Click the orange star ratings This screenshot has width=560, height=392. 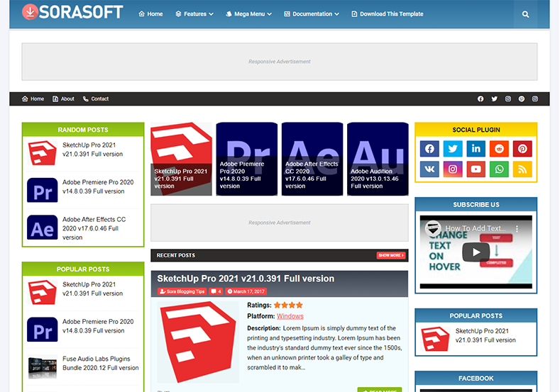pos(288,305)
